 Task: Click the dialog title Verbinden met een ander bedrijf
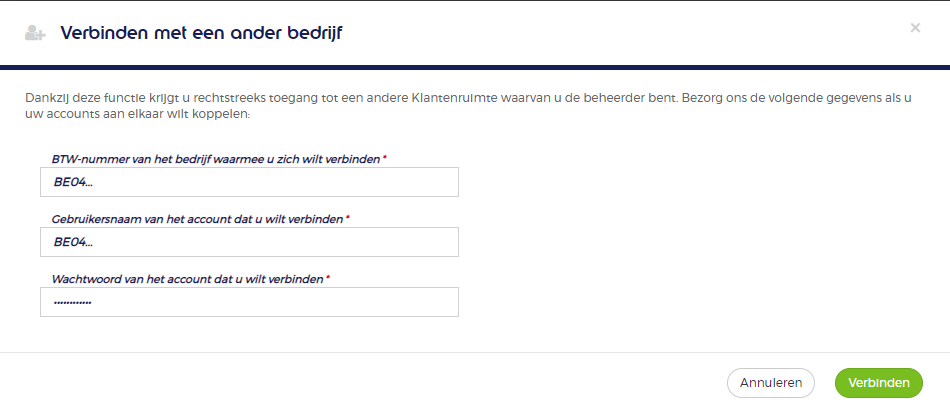click(201, 33)
